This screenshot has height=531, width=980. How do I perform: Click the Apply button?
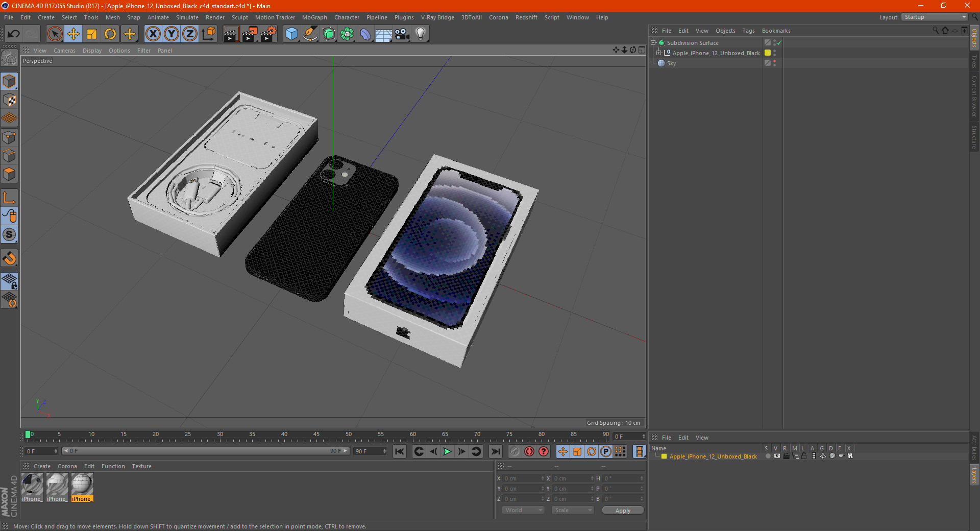coord(623,511)
